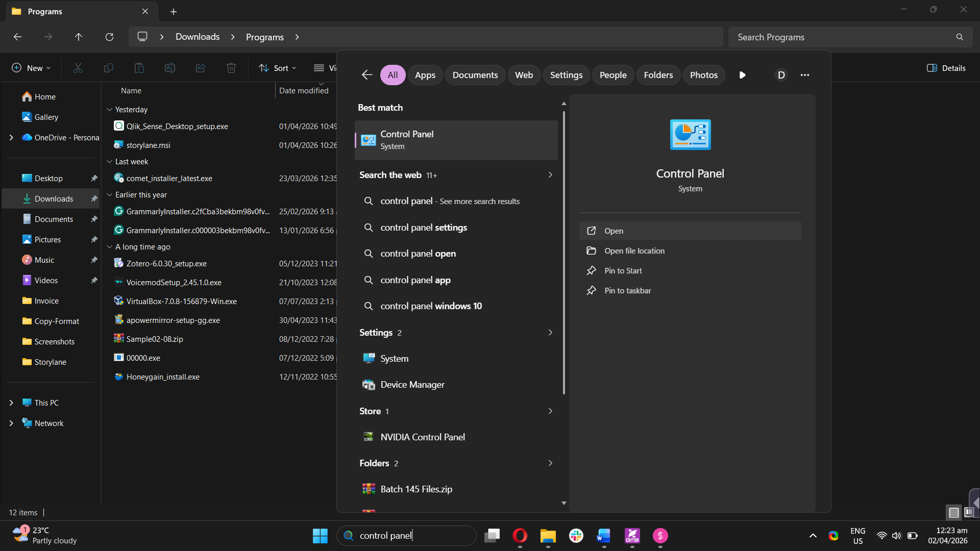980x551 pixels.
Task: Switch to the Apps search filter tab
Action: pos(425,75)
